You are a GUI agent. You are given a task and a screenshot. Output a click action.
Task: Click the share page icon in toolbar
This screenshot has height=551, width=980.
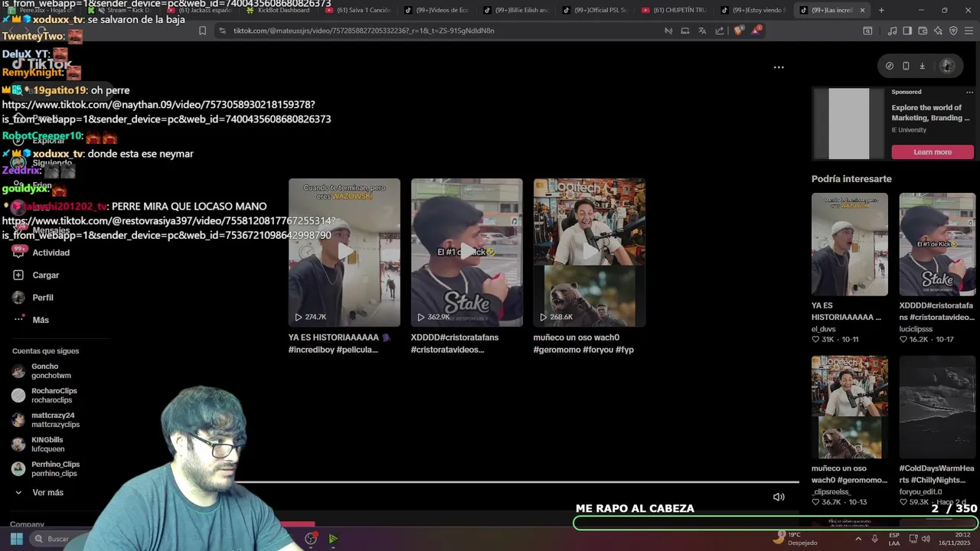[720, 31]
